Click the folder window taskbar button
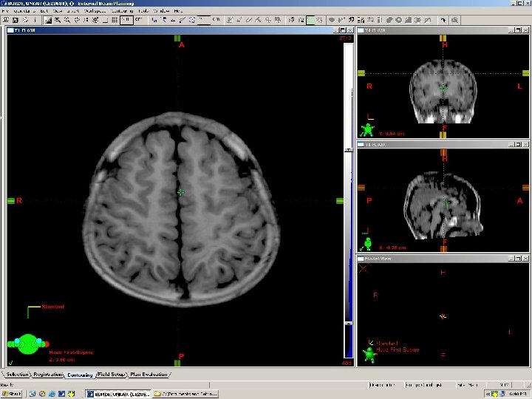The image size is (532, 399). [185, 394]
